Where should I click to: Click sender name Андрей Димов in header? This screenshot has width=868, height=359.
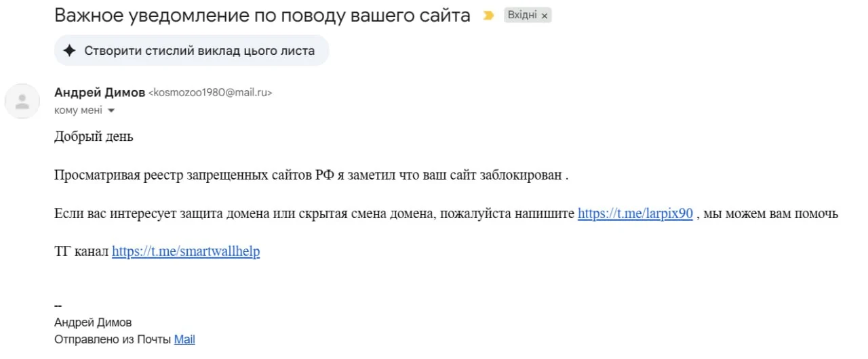99,93
